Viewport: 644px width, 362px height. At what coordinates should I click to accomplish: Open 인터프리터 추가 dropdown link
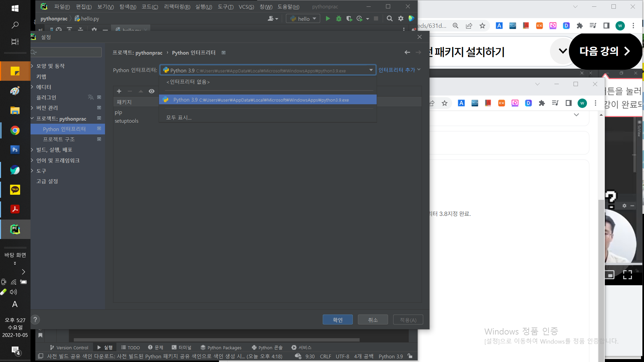click(399, 70)
